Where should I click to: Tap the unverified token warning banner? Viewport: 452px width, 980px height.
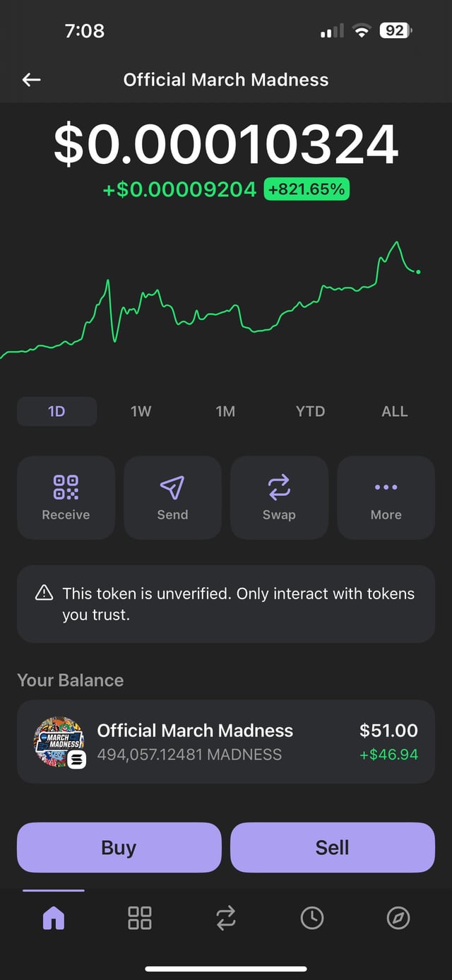(x=226, y=603)
